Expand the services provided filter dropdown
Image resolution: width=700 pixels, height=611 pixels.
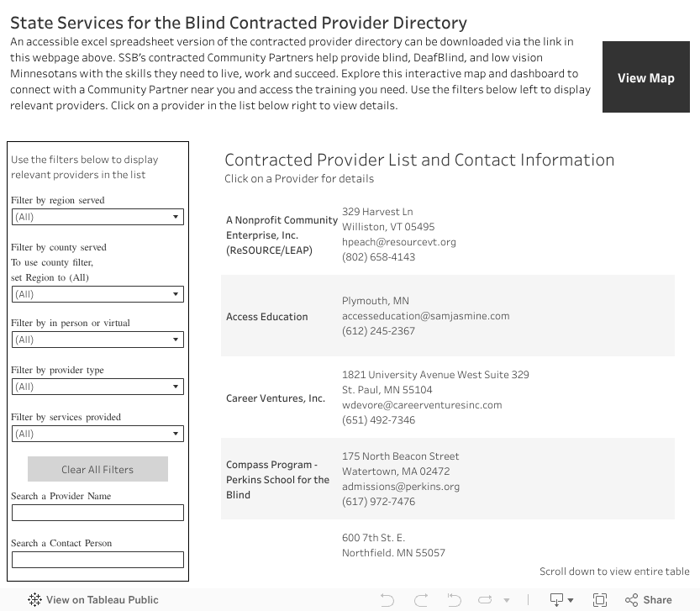(x=97, y=434)
